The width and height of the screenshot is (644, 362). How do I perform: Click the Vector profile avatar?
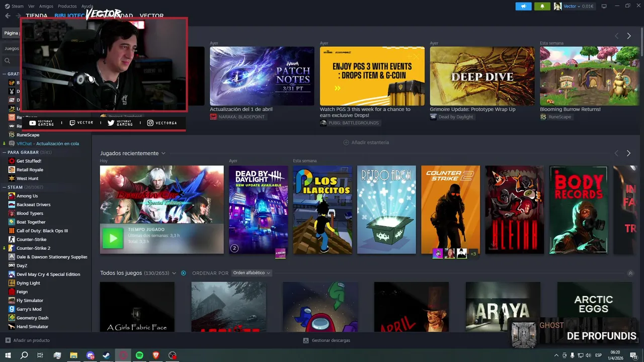557,6
